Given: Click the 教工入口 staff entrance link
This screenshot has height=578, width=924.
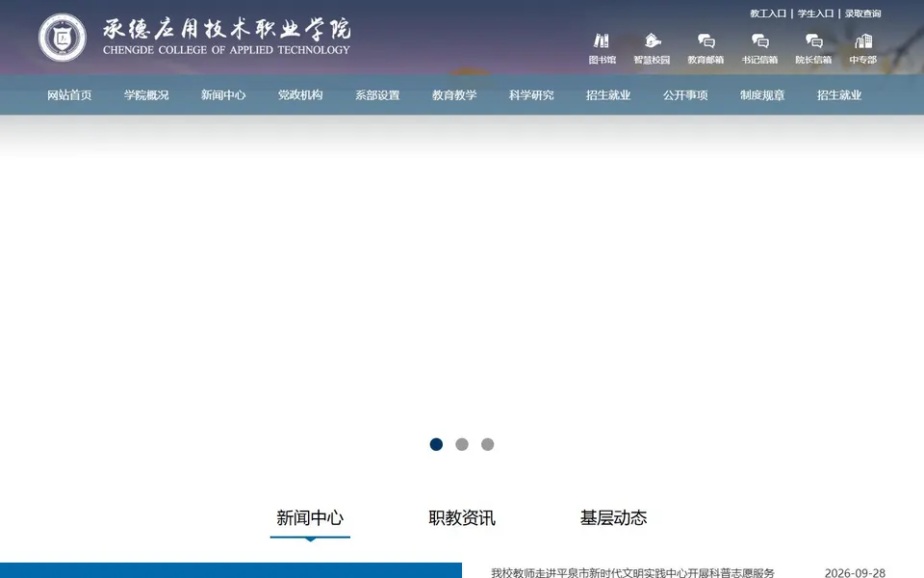Looking at the screenshot, I should pos(768,13).
